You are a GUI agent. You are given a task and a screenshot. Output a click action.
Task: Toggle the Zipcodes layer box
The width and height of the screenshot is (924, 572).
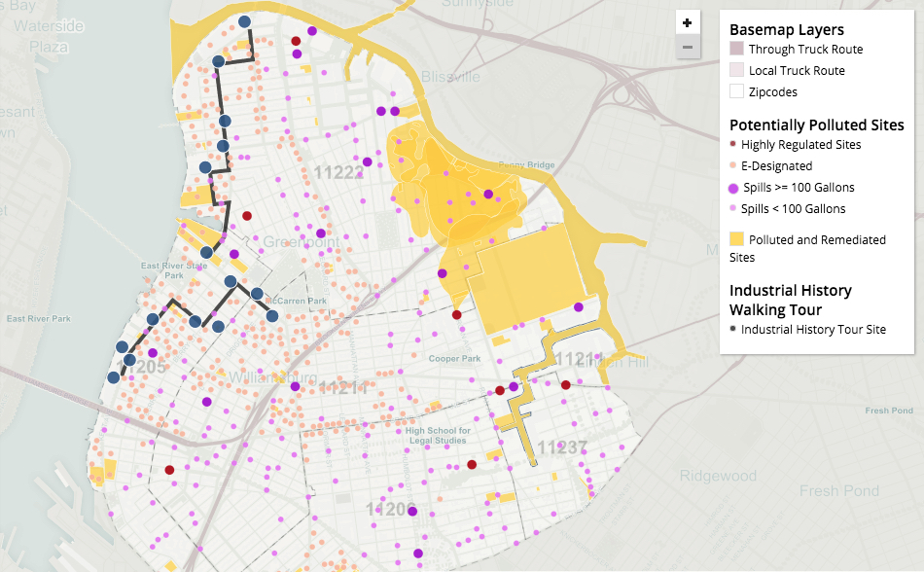pyautogui.click(x=736, y=92)
